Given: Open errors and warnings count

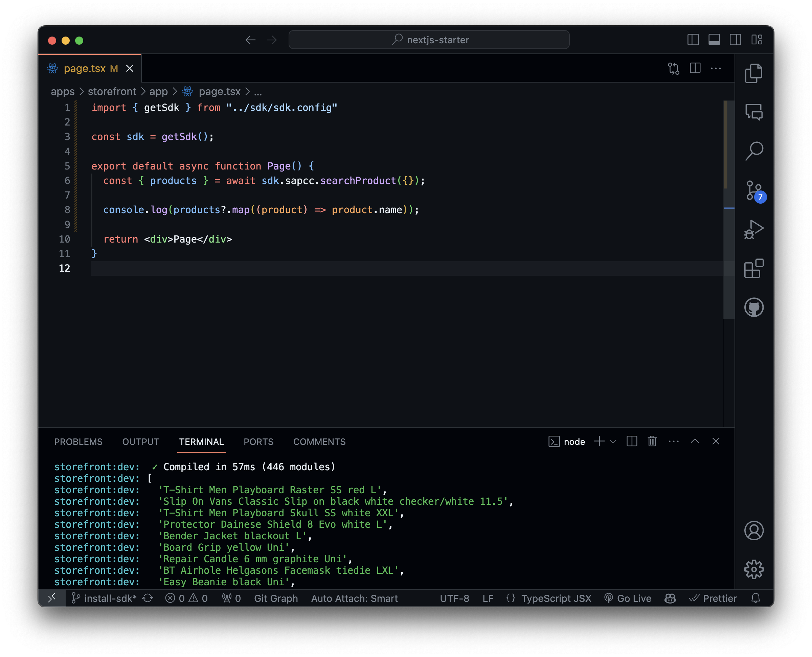Looking at the screenshot, I should [x=186, y=598].
